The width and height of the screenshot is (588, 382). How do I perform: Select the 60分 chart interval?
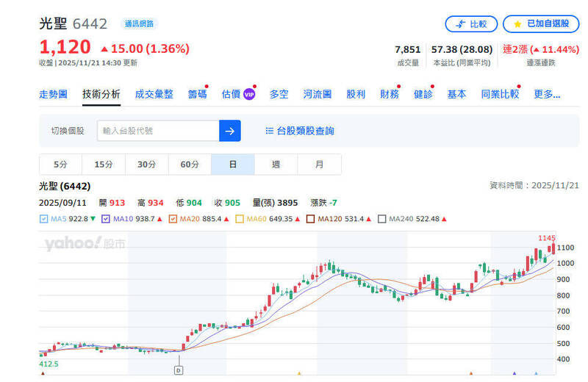pyautogui.click(x=190, y=165)
